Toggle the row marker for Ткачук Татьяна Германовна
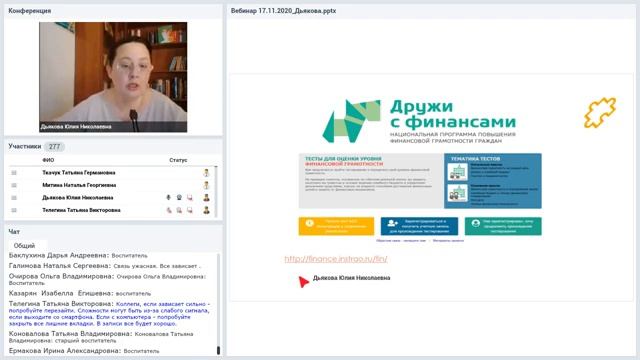The height and width of the screenshot is (360, 640). [14, 173]
